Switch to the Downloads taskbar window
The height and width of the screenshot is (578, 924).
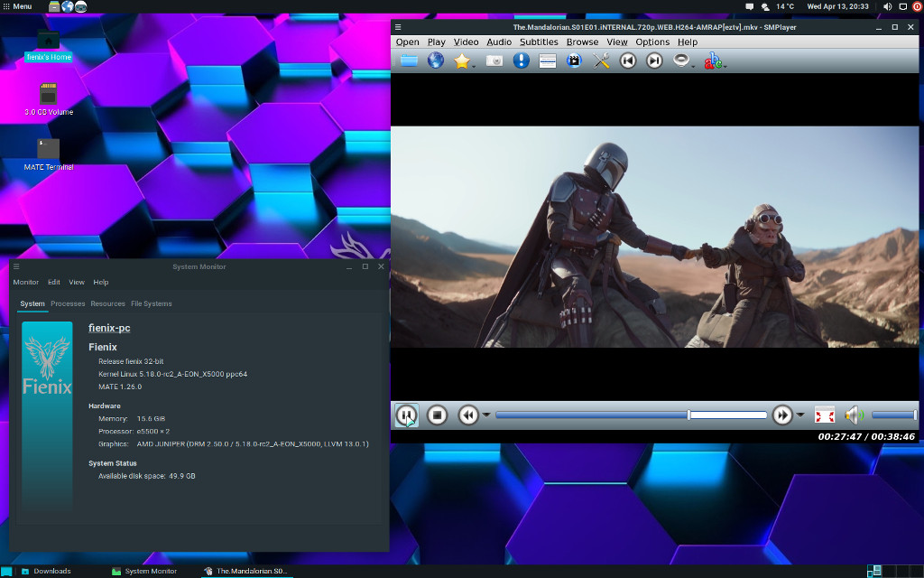(x=47, y=571)
